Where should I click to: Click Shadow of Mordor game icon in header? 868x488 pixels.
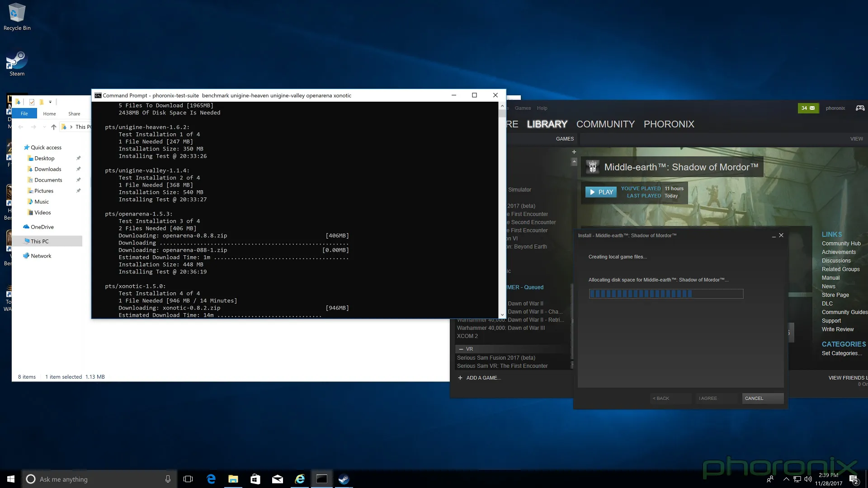[x=593, y=167]
